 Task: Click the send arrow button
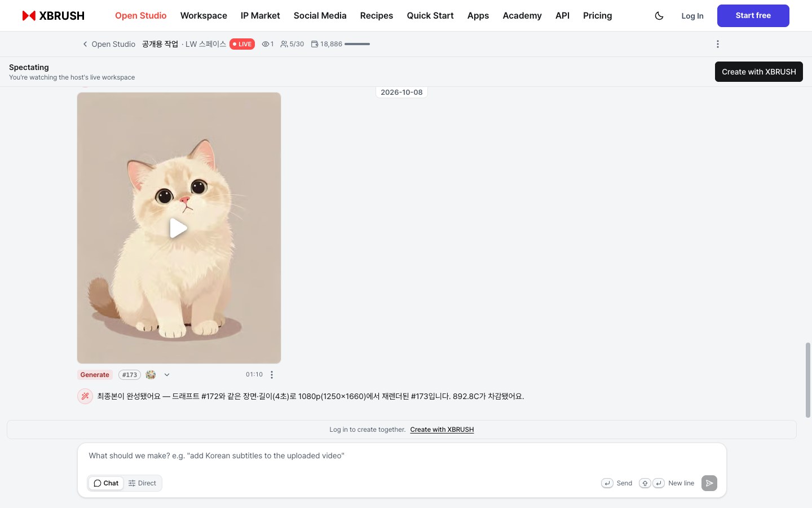[x=709, y=483]
